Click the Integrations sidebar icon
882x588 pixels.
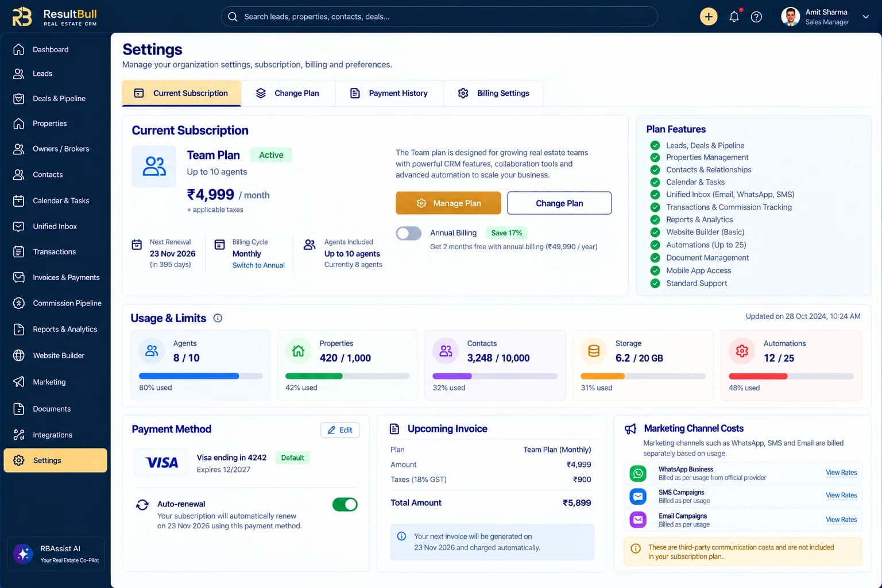(x=19, y=435)
